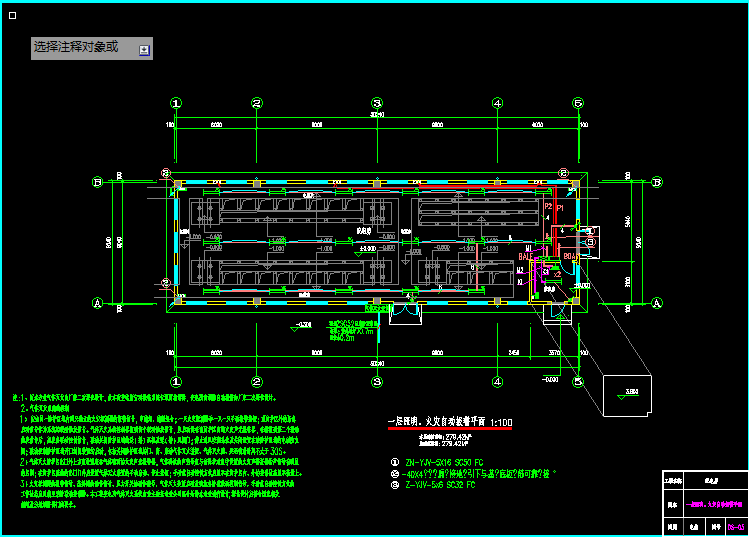Select the 3.650 elevation callout box
749x537 pixels.
pyautogui.click(x=630, y=391)
